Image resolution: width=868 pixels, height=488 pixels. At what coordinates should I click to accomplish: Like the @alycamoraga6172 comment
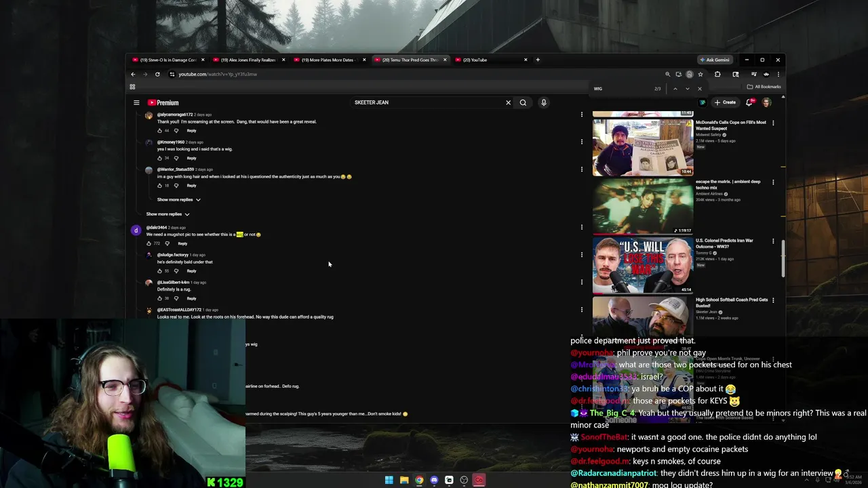[x=160, y=131]
